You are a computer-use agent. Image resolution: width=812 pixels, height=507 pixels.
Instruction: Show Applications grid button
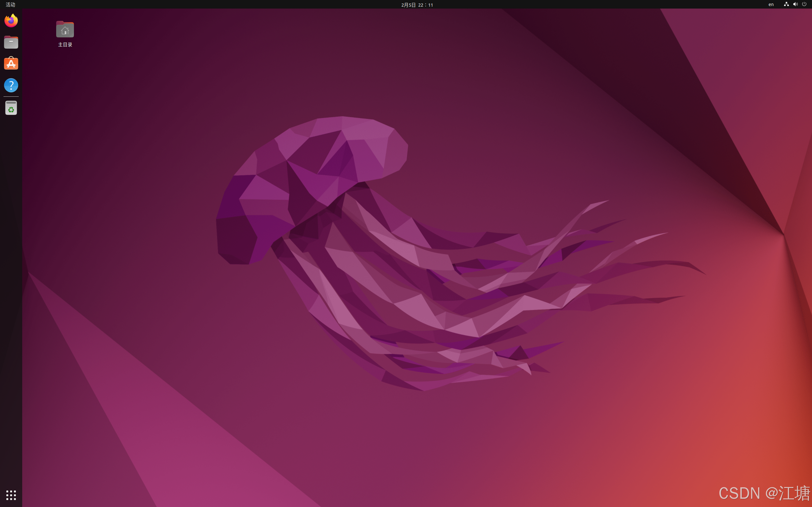11,495
